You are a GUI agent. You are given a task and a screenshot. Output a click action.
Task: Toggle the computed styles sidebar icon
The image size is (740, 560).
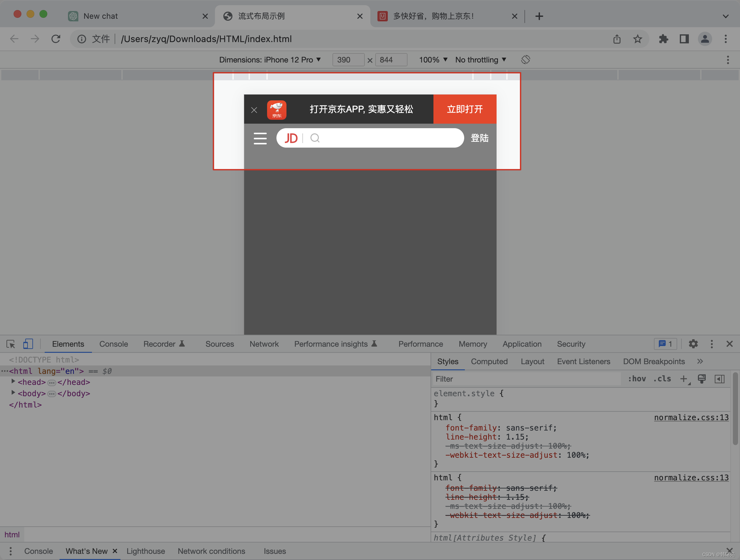click(719, 379)
